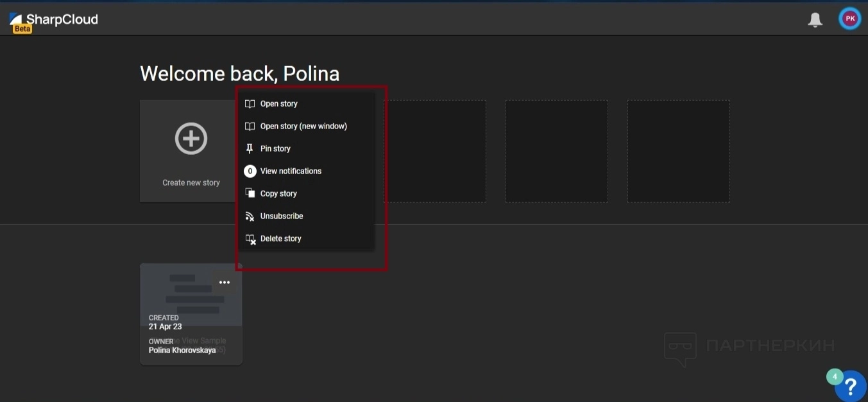Click the Create new story label
This screenshot has height=402, width=868.
click(191, 183)
